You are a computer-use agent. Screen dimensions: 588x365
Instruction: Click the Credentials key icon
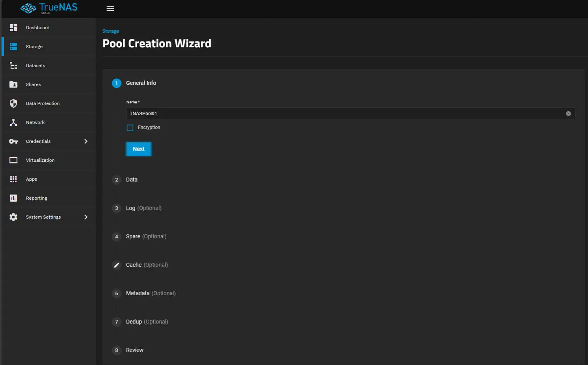pos(13,141)
